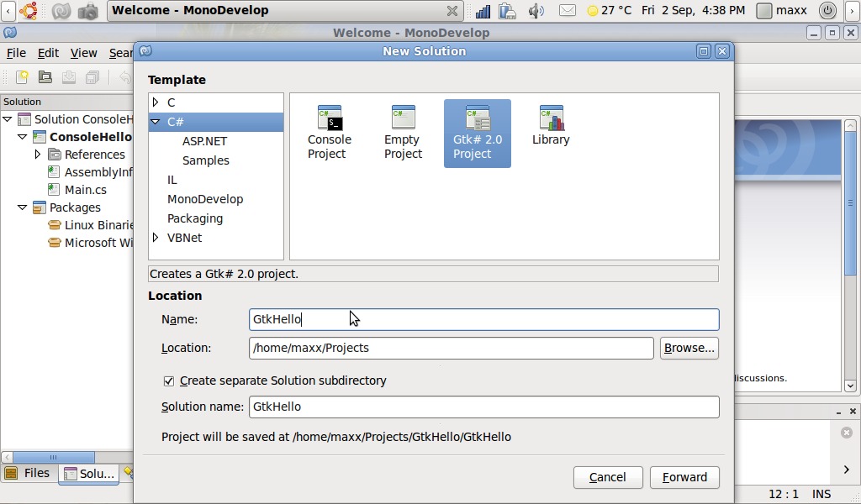Collapse the ConsoleHello project node
Viewport: 861px width, 504px height.
(x=23, y=137)
